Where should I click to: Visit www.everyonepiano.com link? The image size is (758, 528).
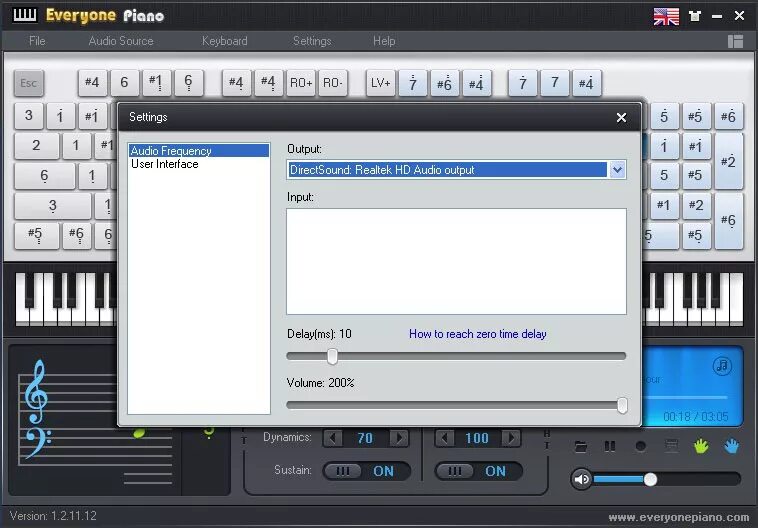679,517
